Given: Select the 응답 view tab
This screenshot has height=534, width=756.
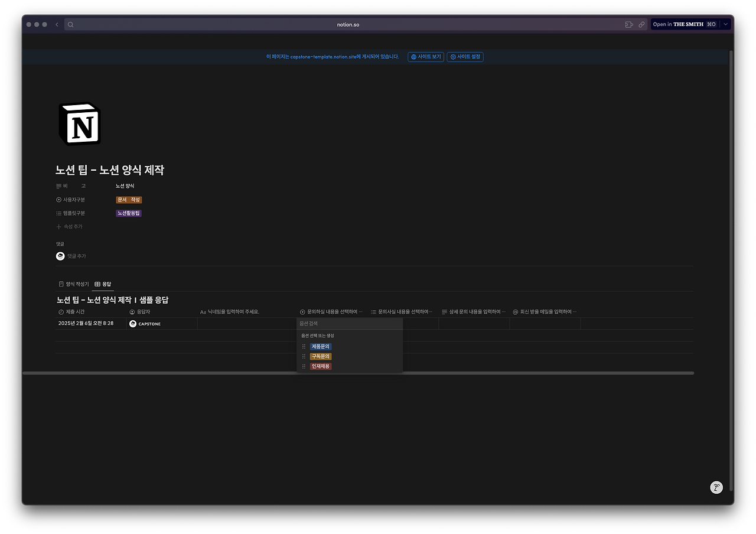Looking at the screenshot, I should point(103,284).
